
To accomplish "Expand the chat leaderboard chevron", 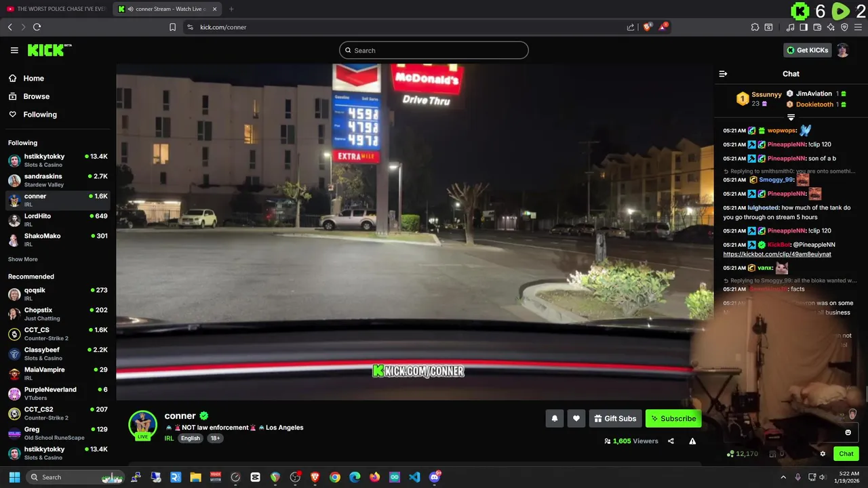I will tap(791, 117).
